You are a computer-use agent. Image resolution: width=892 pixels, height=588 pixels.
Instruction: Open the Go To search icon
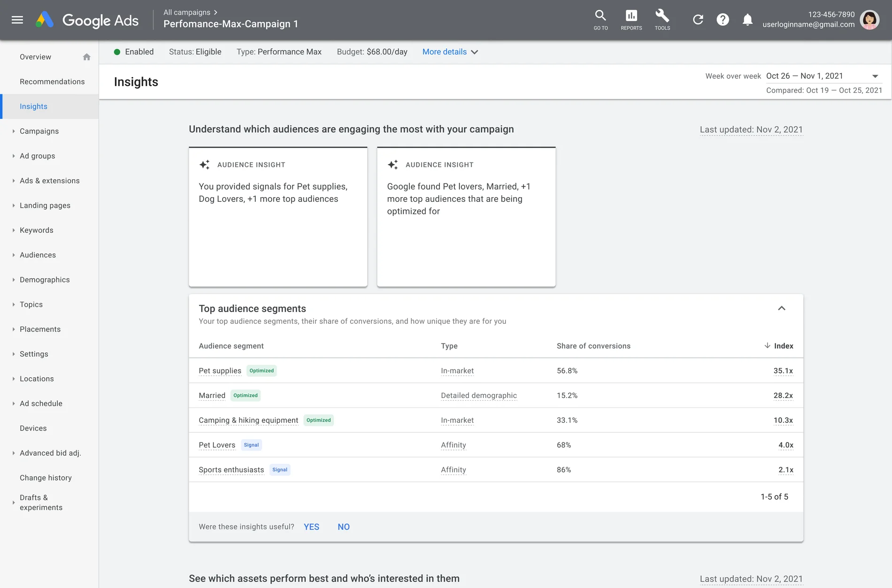[600, 20]
